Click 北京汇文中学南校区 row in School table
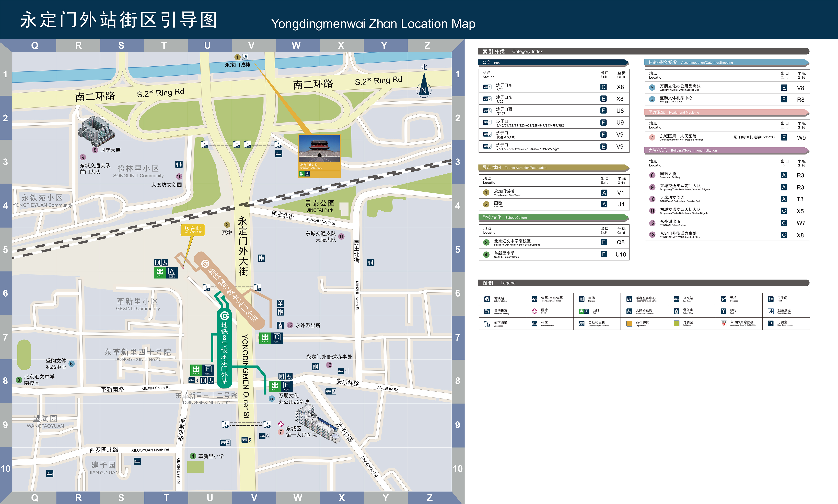The width and height of the screenshot is (838, 504). point(554,243)
